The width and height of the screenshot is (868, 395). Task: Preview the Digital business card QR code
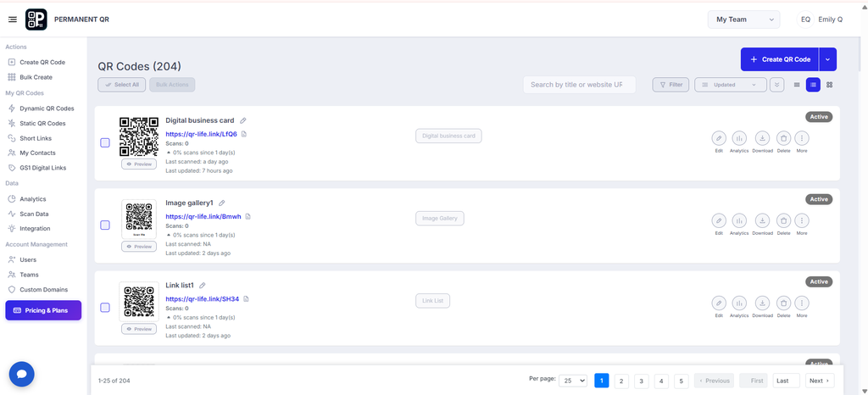pyautogui.click(x=139, y=164)
